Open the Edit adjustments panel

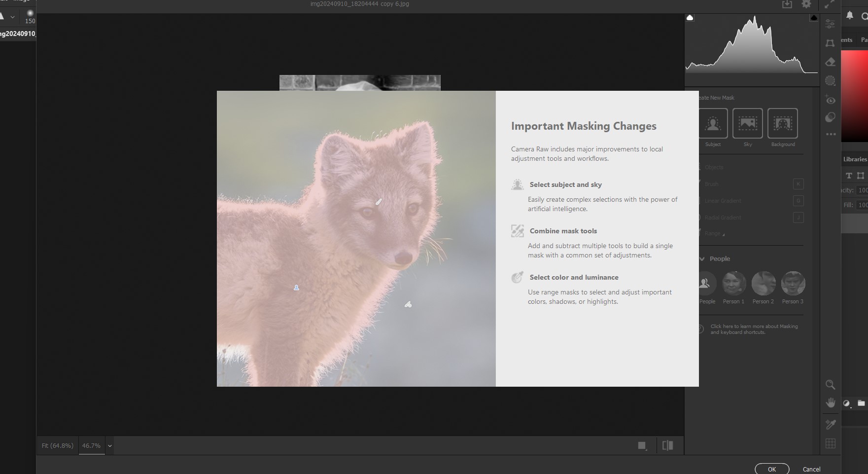(830, 23)
